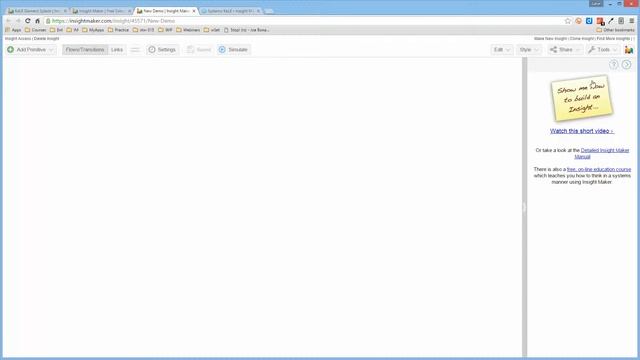Click the Clone Insight link

[x=582, y=38]
